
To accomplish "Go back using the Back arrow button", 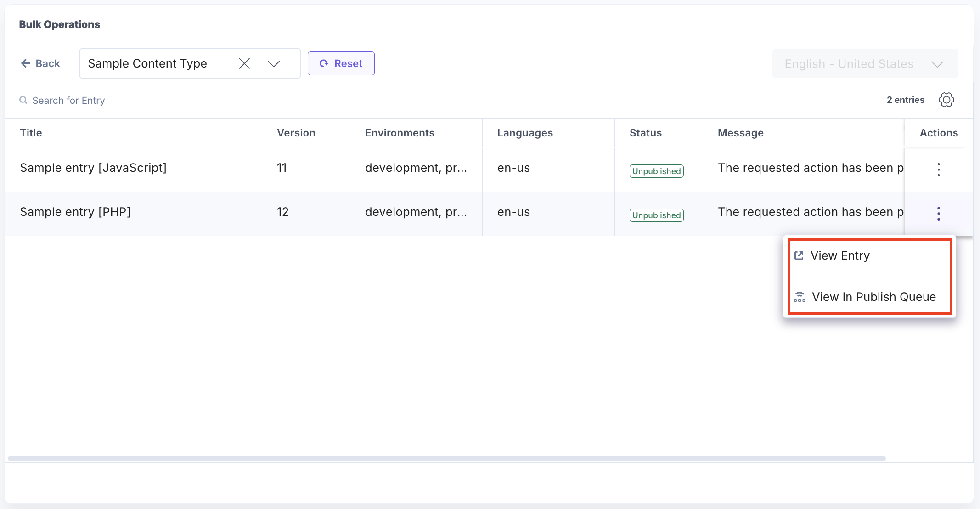I will [x=40, y=63].
